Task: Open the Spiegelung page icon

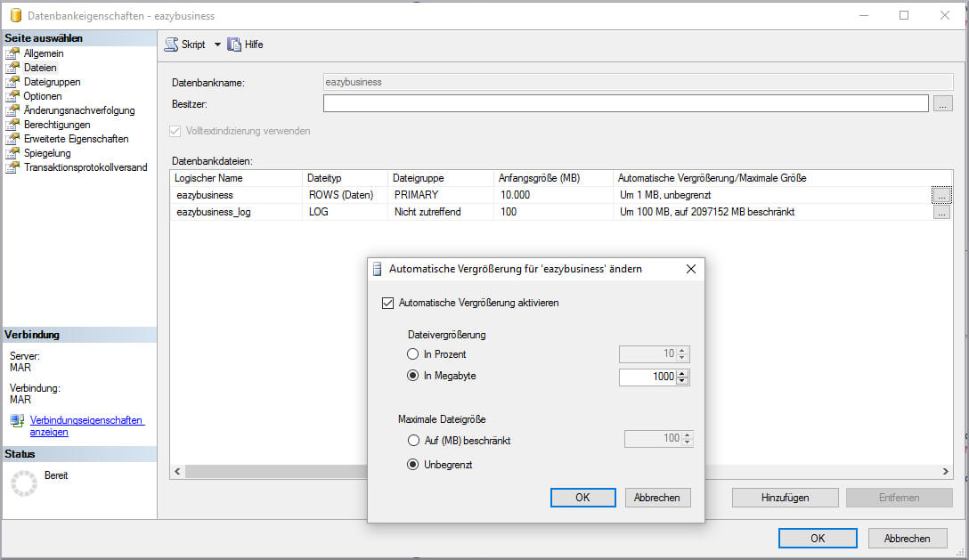Action: [x=12, y=153]
